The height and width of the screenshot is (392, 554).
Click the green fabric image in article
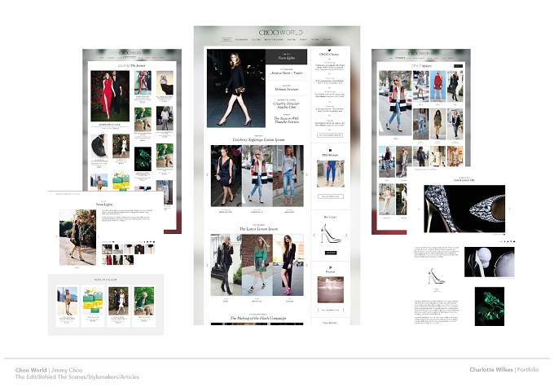[x=490, y=306]
